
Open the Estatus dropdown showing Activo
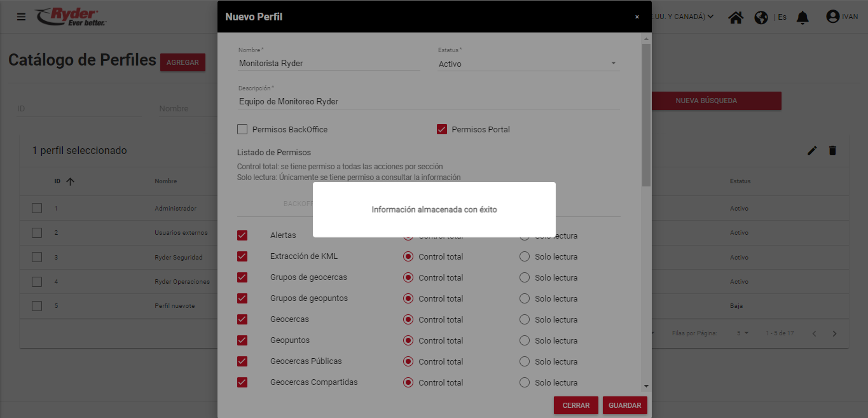tap(528, 64)
